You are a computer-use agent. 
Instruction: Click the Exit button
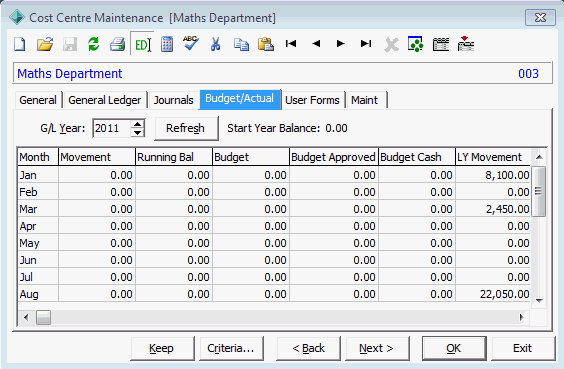(523, 348)
